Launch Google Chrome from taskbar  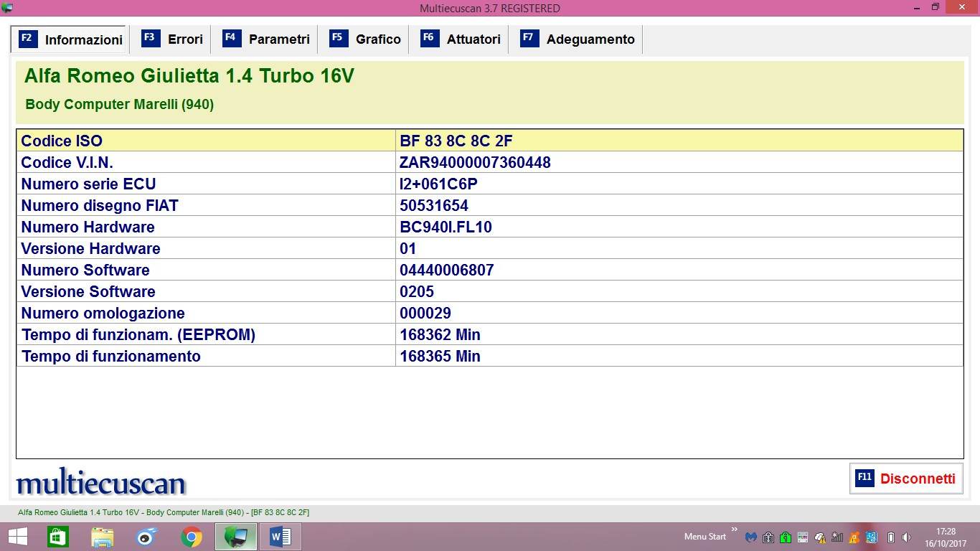pos(192,536)
